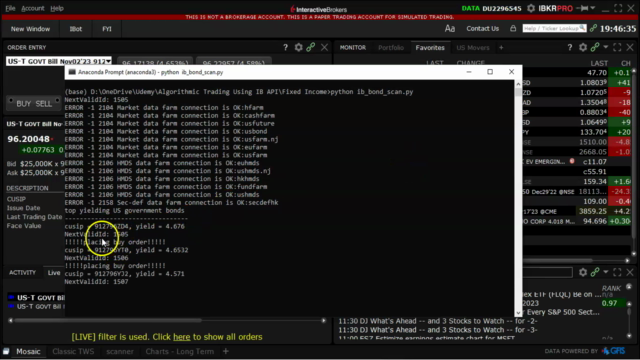This screenshot has height=360, width=640.
Task: Click the font size Aa icon
Action: coord(450,29)
